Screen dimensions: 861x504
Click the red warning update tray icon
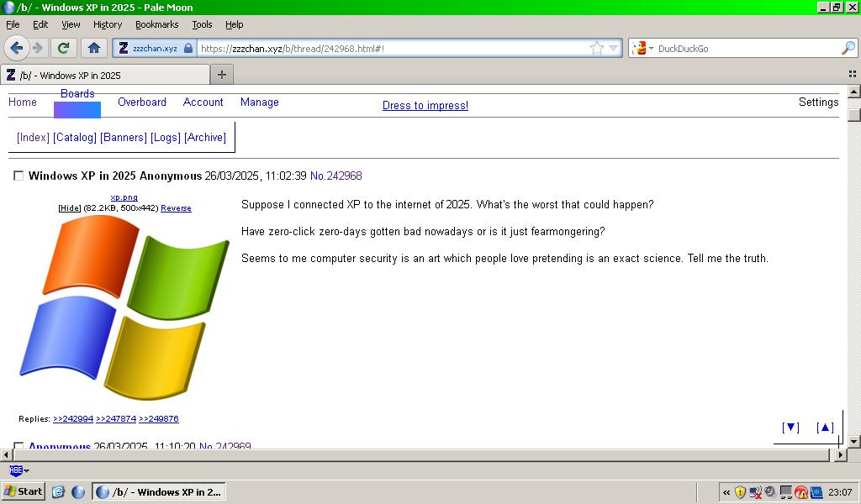point(801,492)
